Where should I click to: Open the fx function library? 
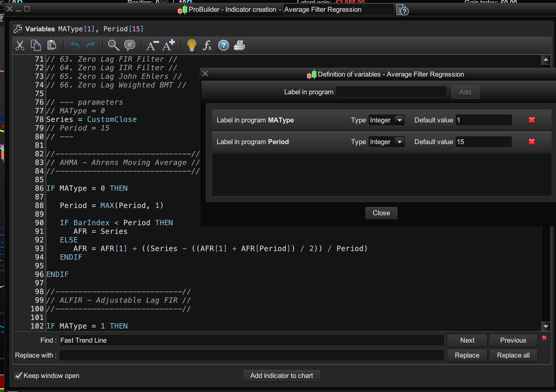(x=207, y=45)
